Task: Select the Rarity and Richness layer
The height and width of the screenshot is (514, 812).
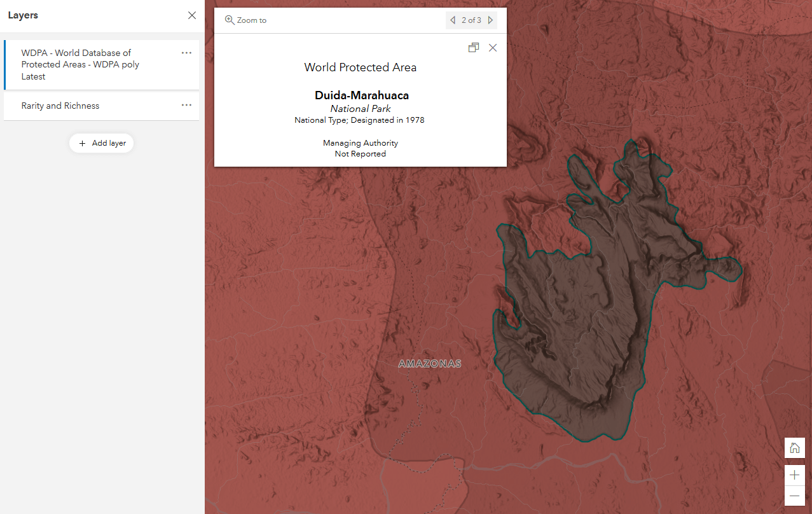Action: pyautogui.click(x=102, y=106)
